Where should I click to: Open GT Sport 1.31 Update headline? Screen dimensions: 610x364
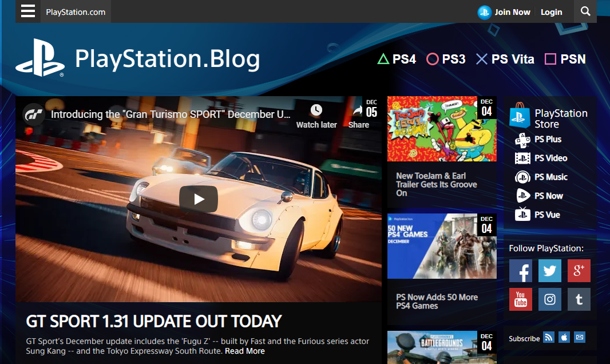(154, 321)
